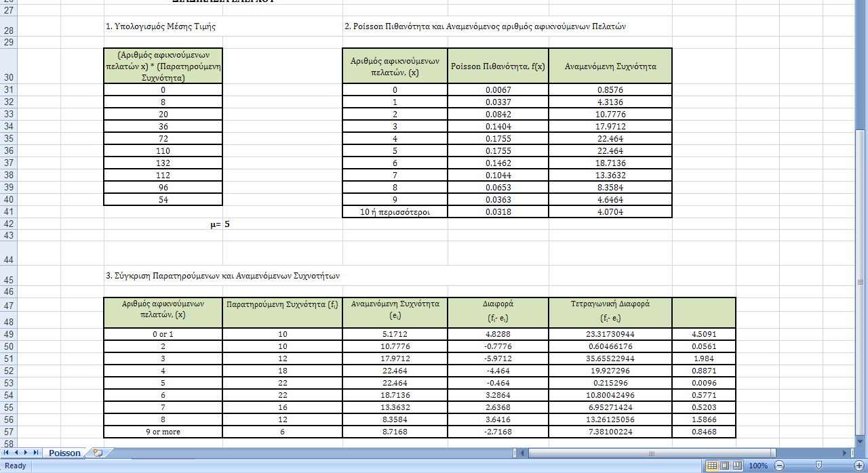Screen dimensions: 868x473
Task: Select the cell with value 132
Action: click(x=163, y=163)
